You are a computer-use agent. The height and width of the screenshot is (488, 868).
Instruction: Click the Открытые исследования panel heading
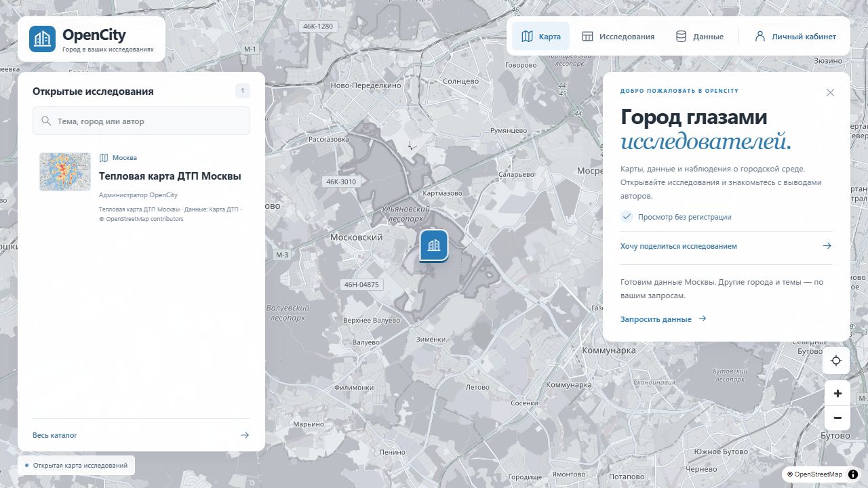(x=93, y=91)
